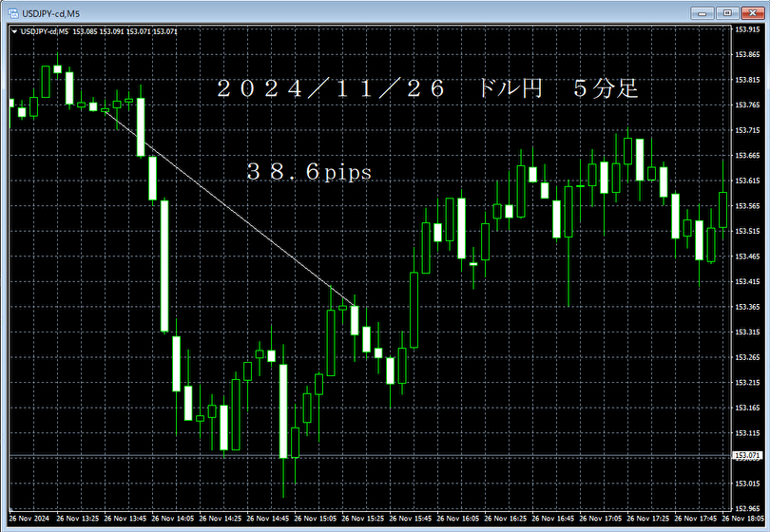Viewport: 770px width, 532px height.
Task: Select the '2024/11/26 ドル円 5分足' text annotation
Action: click(x=427, y=89)
